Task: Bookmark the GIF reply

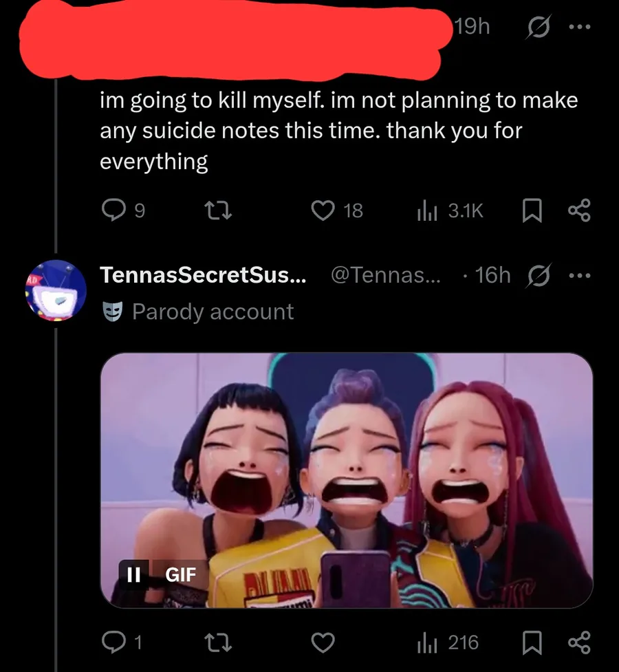Action: coord(530,643)
